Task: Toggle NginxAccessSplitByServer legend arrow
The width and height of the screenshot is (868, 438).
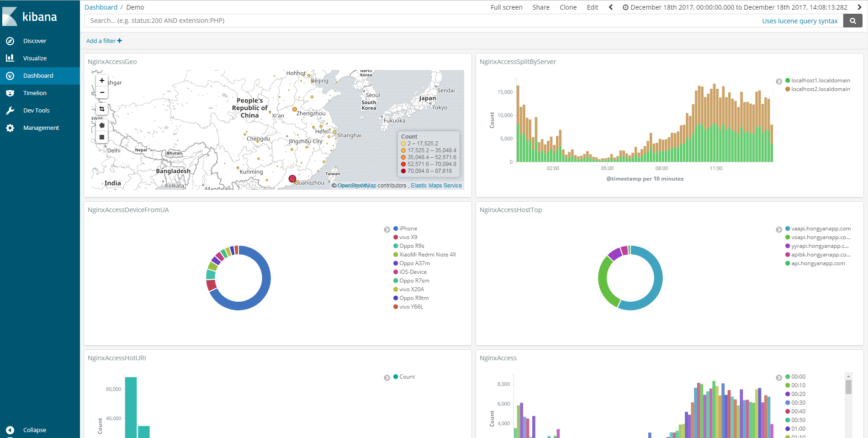Action: (x=779, y=81)
